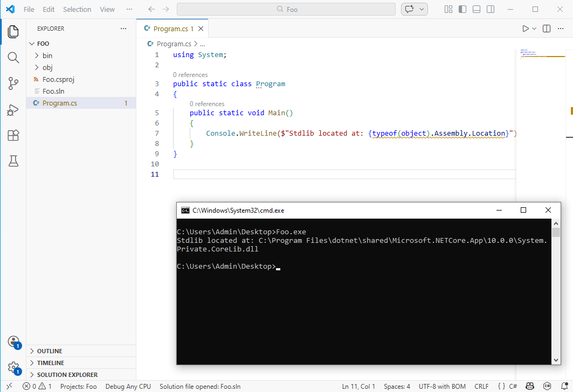This screenshot has height=392, width=573.
Task: Toggle the Panel layout button
Action: [x=477, y=9]
